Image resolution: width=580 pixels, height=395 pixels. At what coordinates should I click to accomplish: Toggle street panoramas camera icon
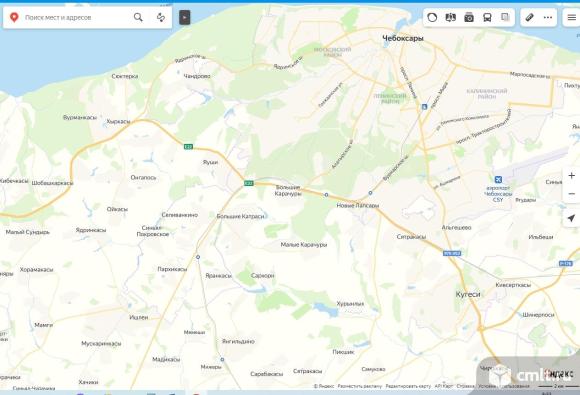click(x=469, y=17)
